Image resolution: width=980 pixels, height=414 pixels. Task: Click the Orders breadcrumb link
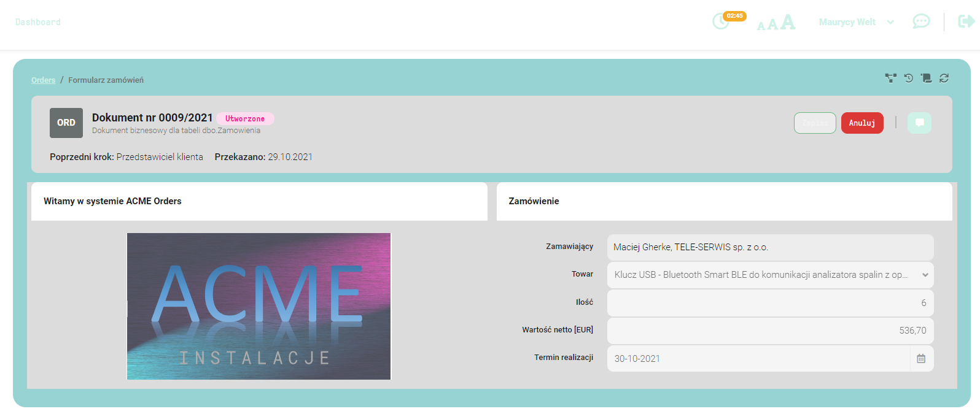(x=43, y=80)
